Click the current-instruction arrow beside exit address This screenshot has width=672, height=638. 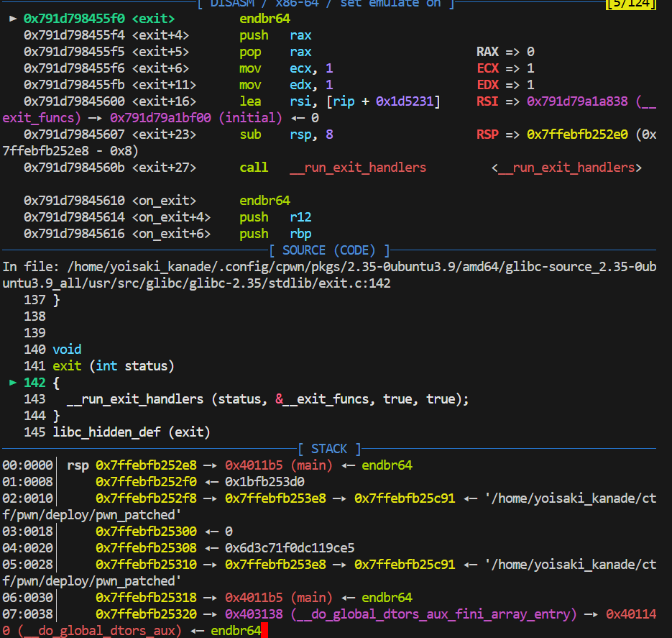click(x=13, y=19)
